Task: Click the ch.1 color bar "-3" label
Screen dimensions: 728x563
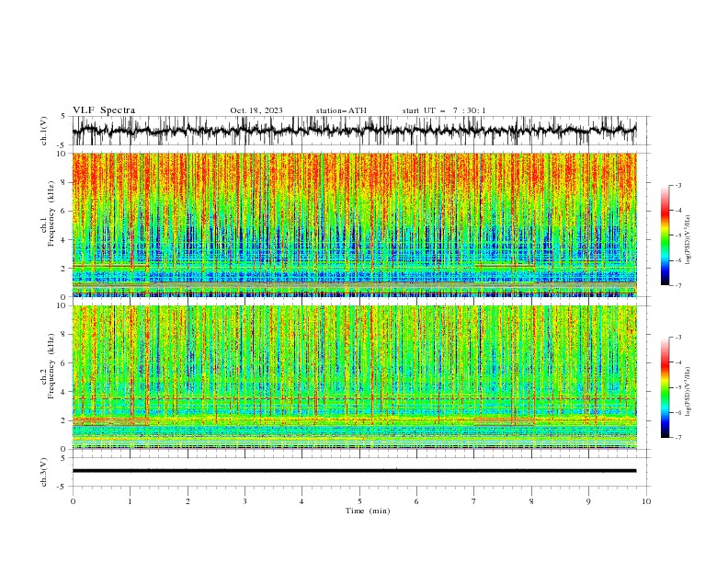Action: 678,185
